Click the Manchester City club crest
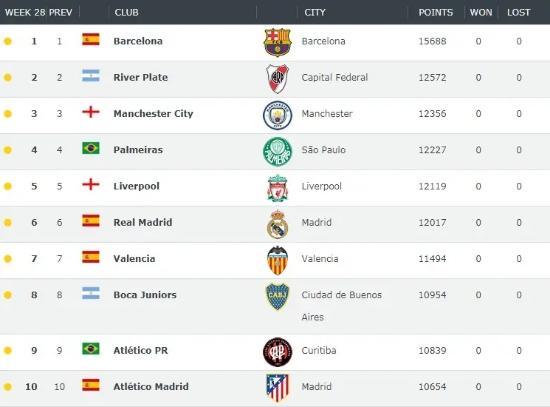Viewport: 550px width, 407px height. (277, 115)
